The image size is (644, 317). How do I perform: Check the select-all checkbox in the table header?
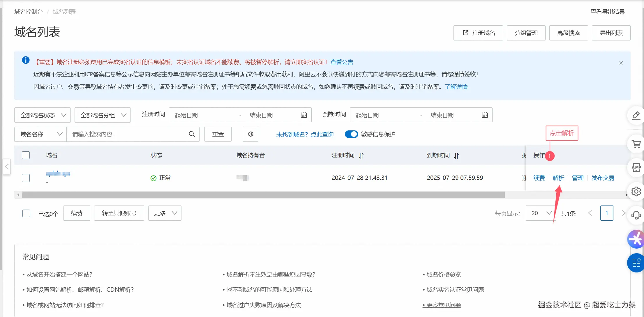click(26, 155)
